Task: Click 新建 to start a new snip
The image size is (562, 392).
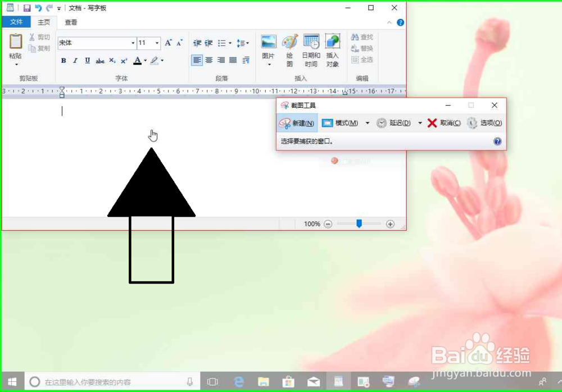Action: pos(298,123)
